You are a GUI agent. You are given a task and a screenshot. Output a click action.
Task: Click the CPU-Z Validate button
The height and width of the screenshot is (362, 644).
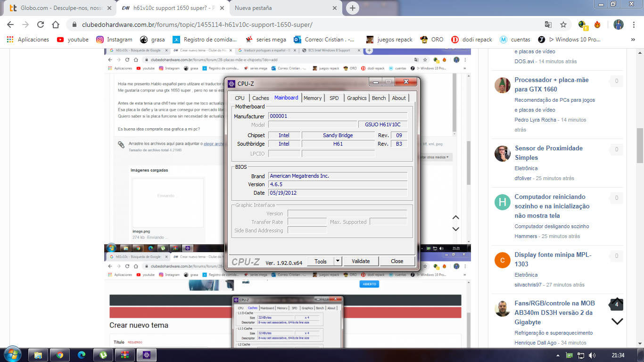pos(361,261)
